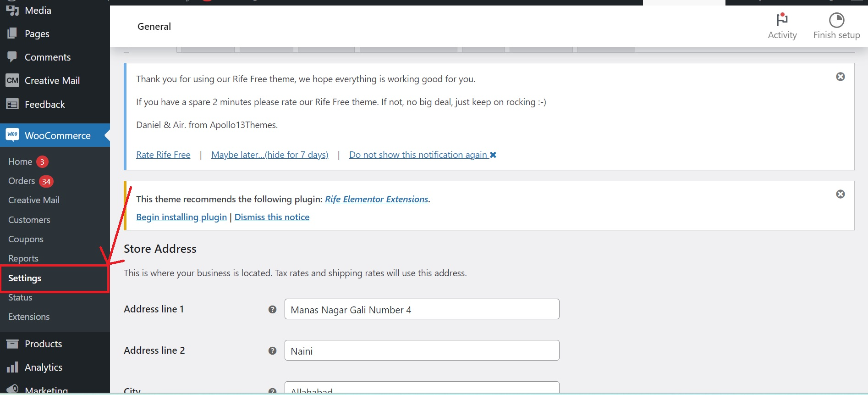Viewport: 868px width, 395px height.
Task: Click the Rate Rife Free link
Action: pos(163,155)
